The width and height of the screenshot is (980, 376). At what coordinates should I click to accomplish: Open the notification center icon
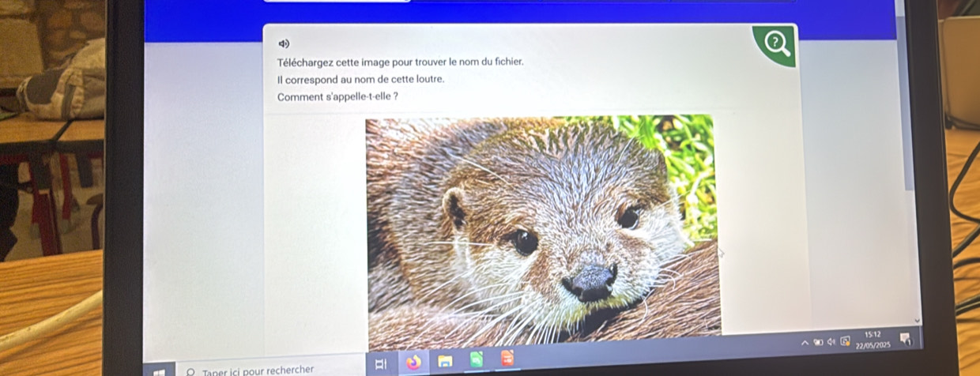point(907,340)
